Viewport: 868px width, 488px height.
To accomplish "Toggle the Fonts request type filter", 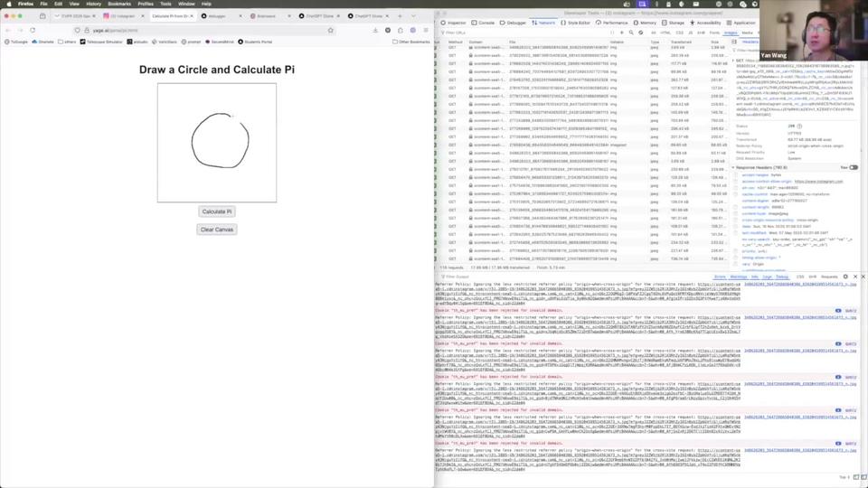I will [714, 33].
